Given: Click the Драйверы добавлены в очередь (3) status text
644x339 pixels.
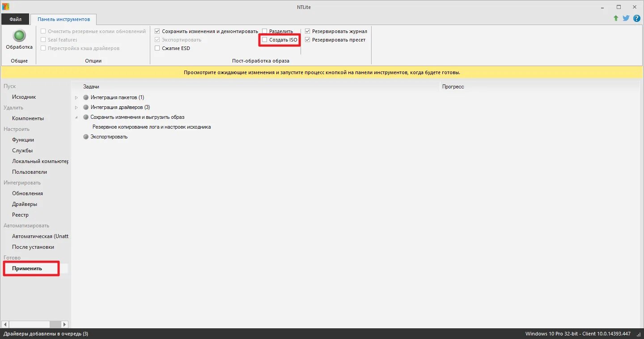Looking at the screenshot, I should tap(46, 334).
